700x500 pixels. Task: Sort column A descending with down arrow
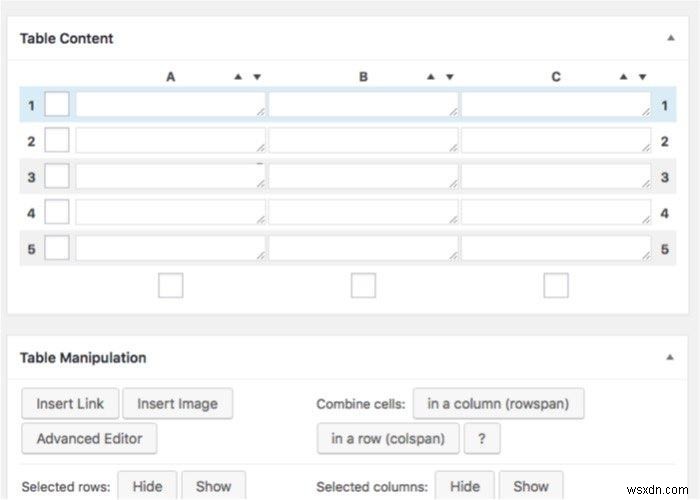tap(257, 77)
